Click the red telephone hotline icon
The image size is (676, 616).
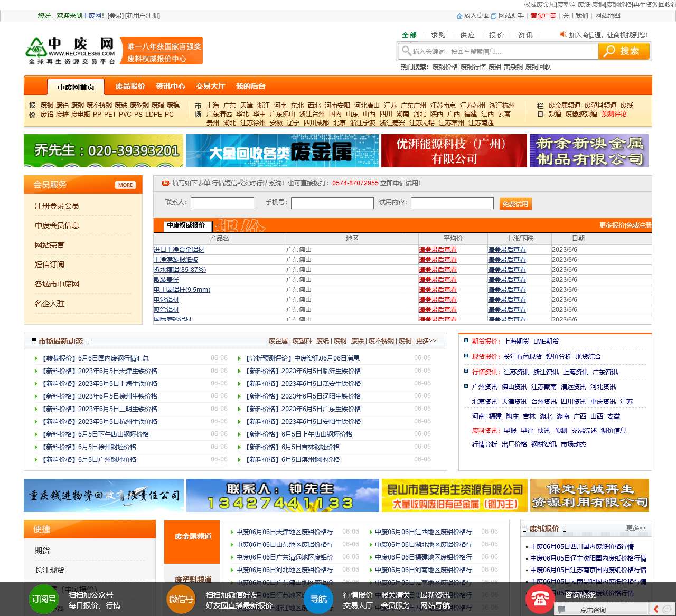(540, 599)
